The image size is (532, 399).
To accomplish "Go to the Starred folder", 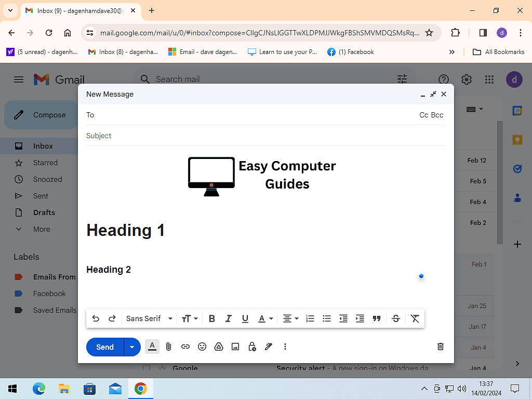I will tap(45, 163).
